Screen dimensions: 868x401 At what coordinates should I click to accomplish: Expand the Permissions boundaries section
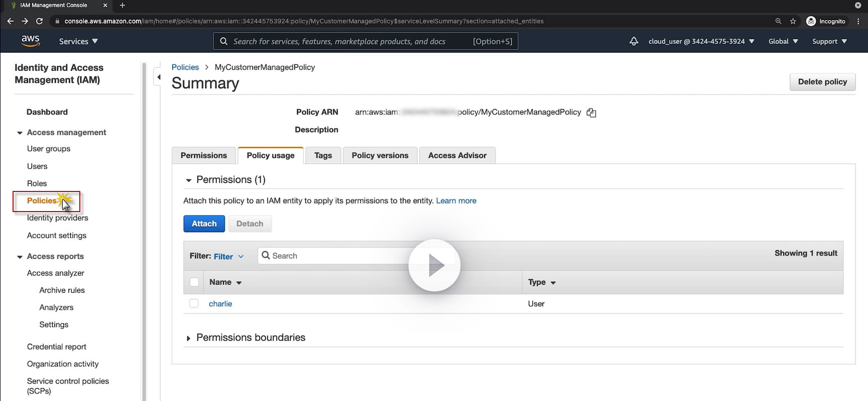pyautogui.click(x=189, y=338)
